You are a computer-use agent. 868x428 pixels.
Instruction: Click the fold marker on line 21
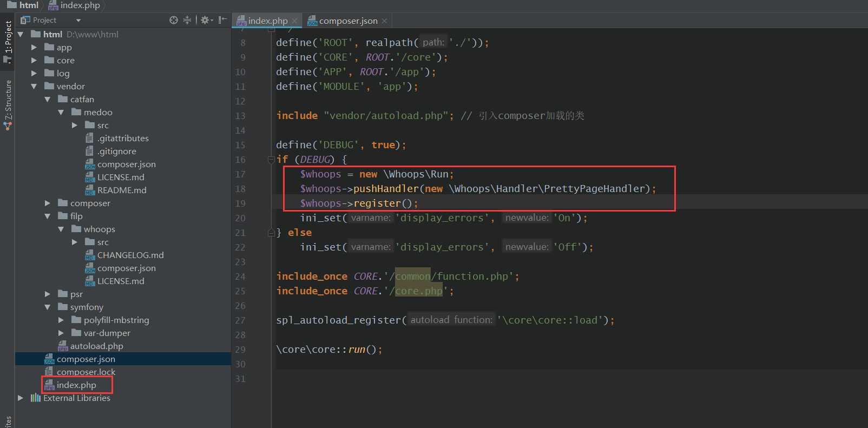[x=271, y=233]
